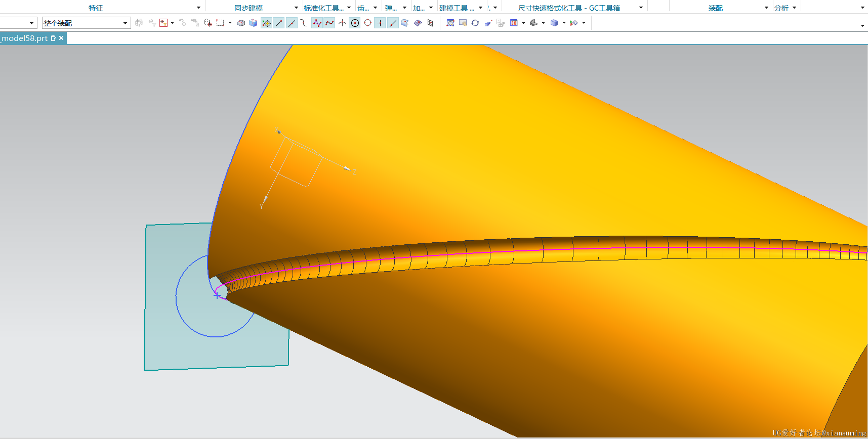Click the background color triangles icon
The image size is (868, 439).
click(574, 23)
